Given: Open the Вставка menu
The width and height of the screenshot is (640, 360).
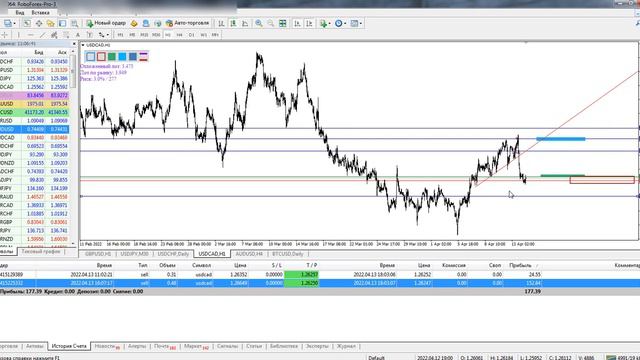Looking at the screenshot, I should 40,13.
